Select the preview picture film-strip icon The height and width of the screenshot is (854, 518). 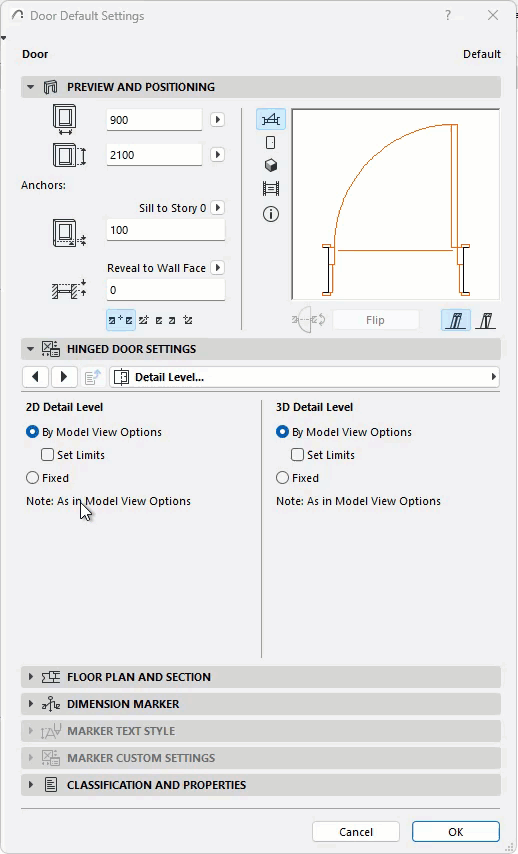[x=271, y=189]
